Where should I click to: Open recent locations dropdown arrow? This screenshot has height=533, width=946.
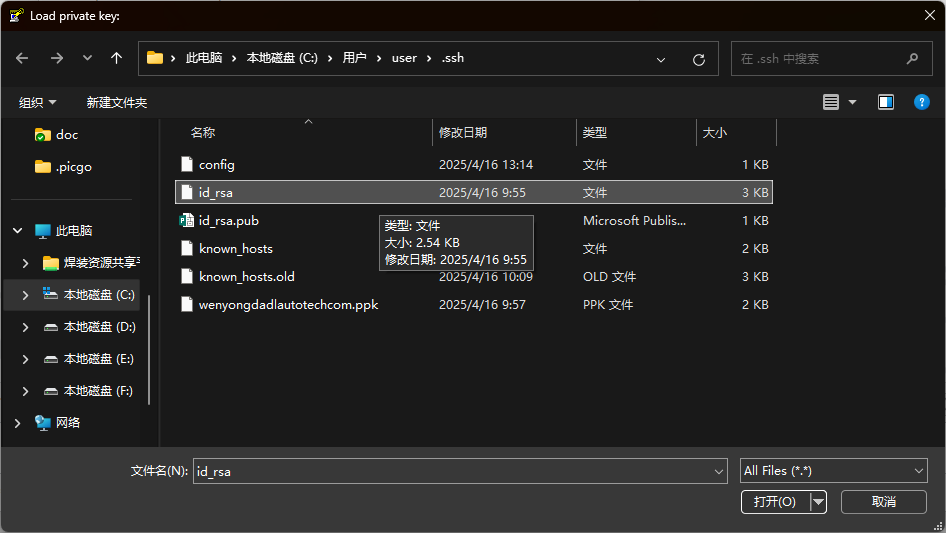[87, 58]
